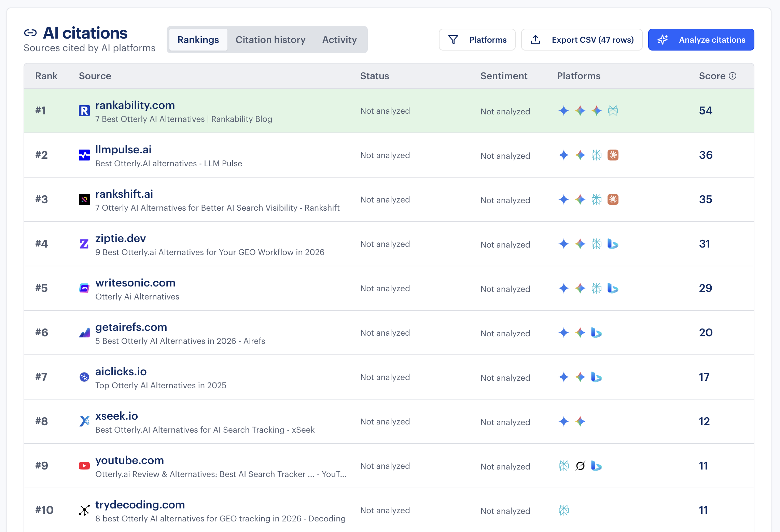This screenshot has width=780, height=532.
Task: Click the writesonic.com site favicon
Action: (84, 288)
